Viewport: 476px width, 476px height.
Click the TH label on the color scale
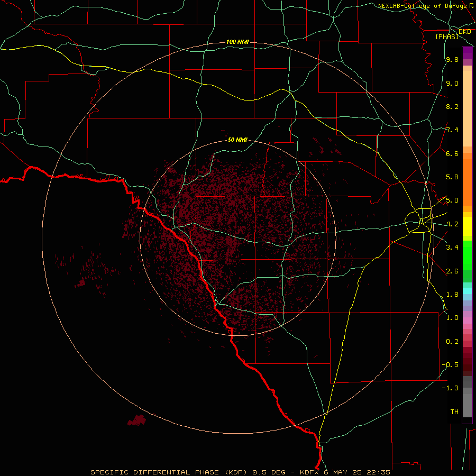click(x=454, y=412)
